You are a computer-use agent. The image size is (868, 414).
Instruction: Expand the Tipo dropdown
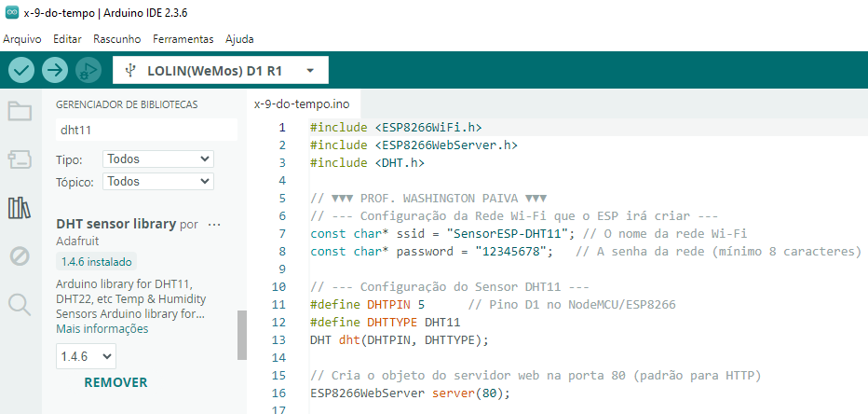click(158, 159)
